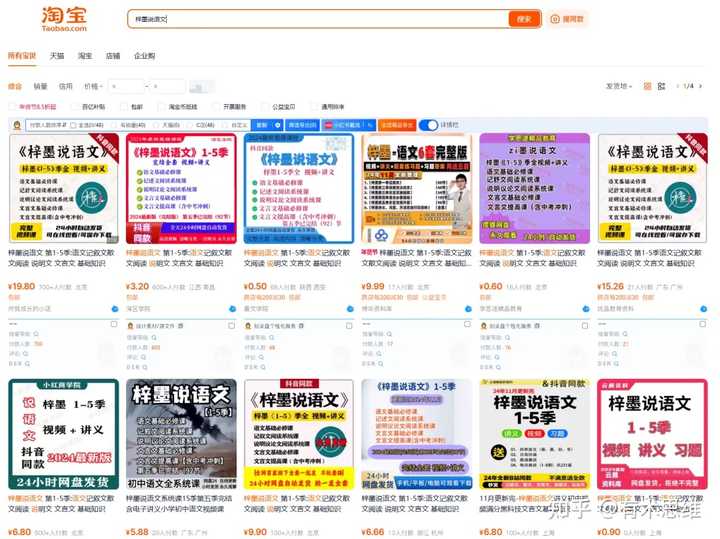Check the 百亿补贴 filter checkbox
The image size is (720, 539).
pos(74,107)
